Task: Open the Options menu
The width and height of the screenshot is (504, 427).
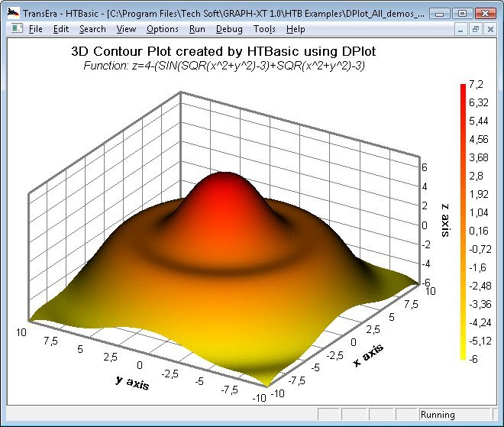Action: [x=163, y=29]
